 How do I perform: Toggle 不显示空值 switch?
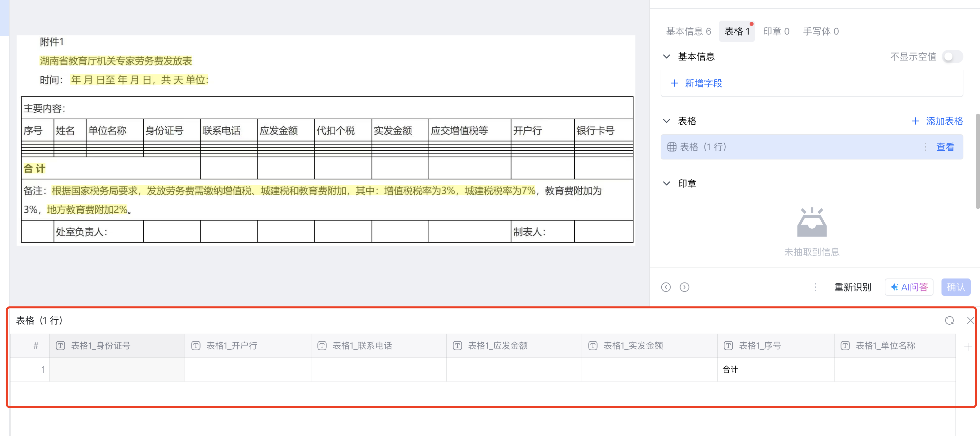point(952,57)
